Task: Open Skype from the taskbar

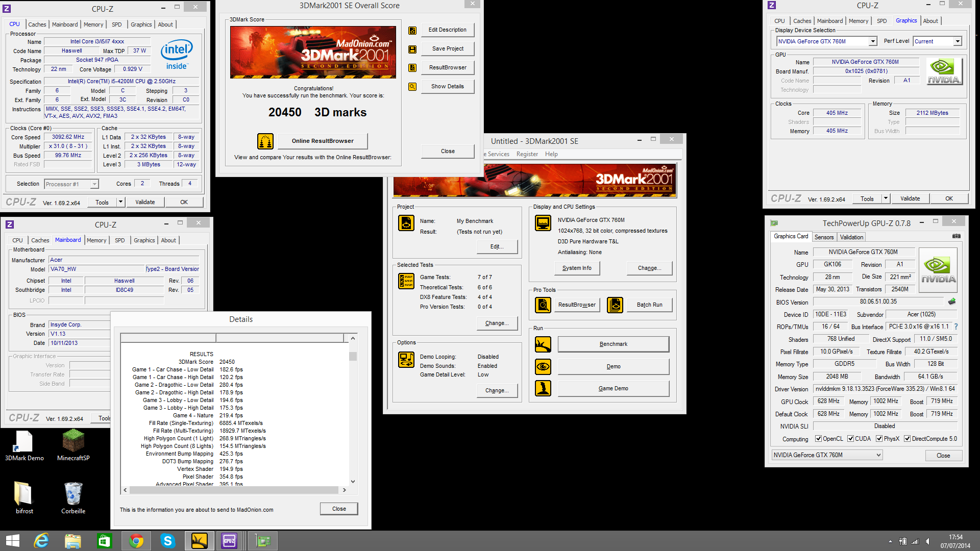Action: (168, 541)
